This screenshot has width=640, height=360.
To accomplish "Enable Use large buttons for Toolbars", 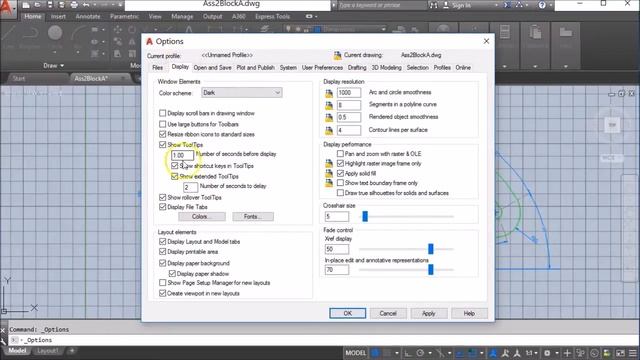I will (x=162, y=124).
